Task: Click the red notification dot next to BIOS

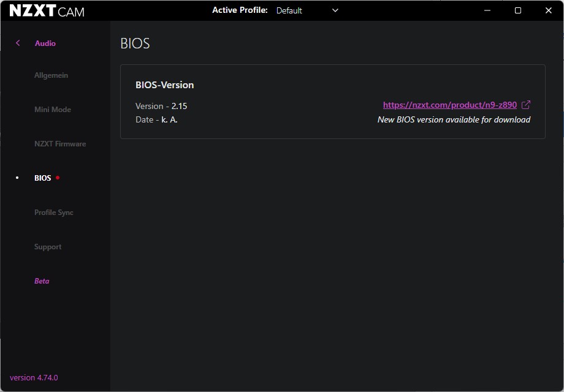Action: pos(58,178)
